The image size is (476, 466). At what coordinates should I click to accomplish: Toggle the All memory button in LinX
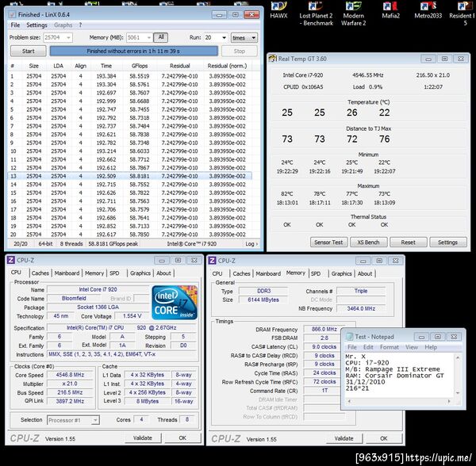tap(160, 37)
